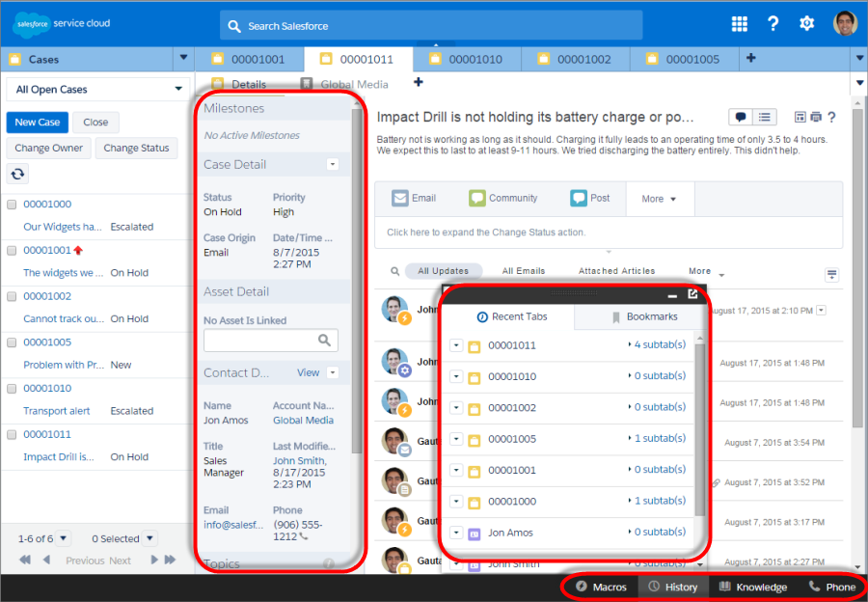This screenshot has height=602, width=868.
Task: Select checkbox for case 00001000
Action: [x=12, y=205]
